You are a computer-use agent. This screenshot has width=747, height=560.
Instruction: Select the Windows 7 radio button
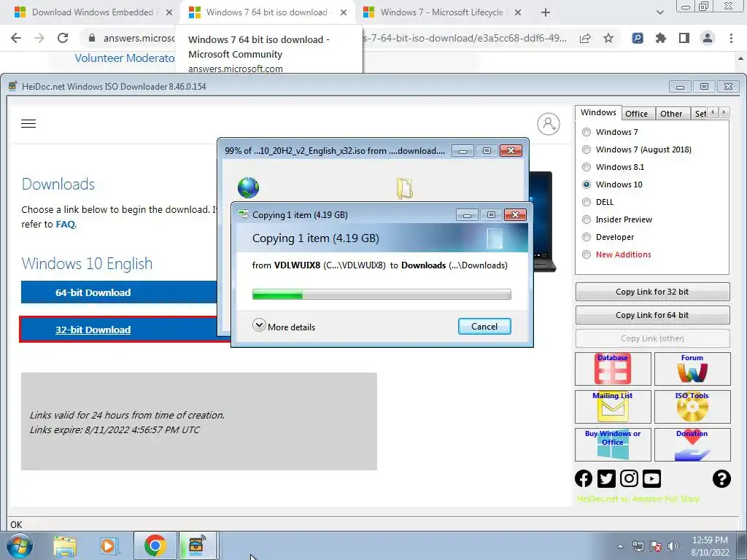click(587, 132)
